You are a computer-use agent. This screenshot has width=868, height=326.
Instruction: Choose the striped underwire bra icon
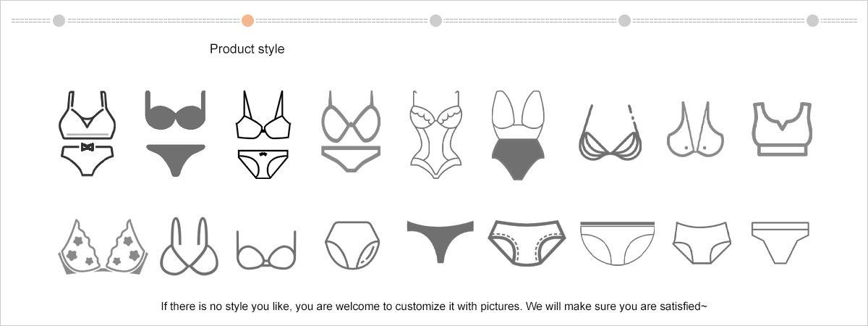[x=610, y=132]
